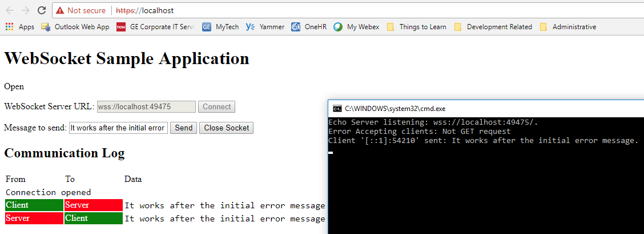Click the green Client cell in first message row

(34, 205)
